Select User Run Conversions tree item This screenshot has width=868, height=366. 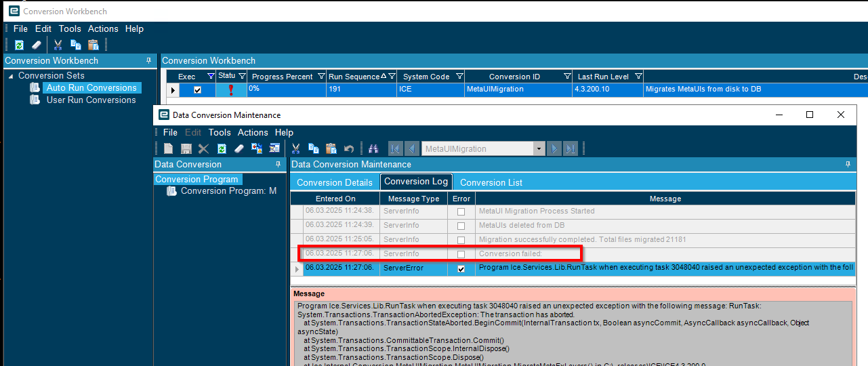(91, 100)
